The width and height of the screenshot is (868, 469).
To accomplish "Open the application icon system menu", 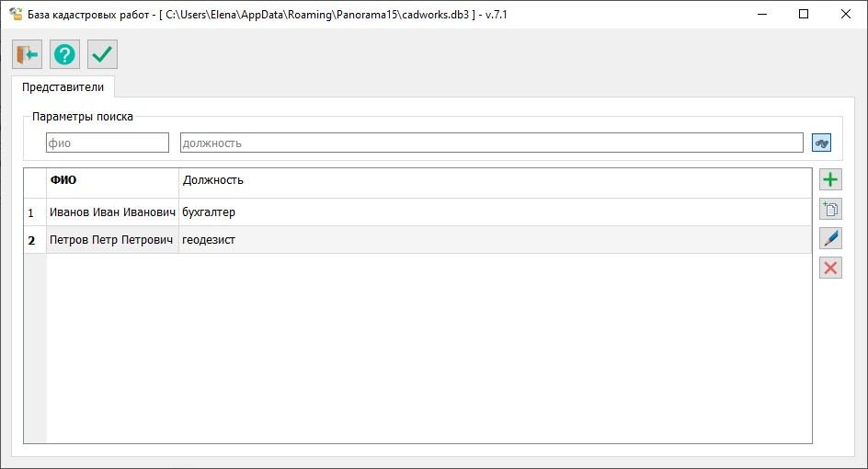I will tap(16, 14).
